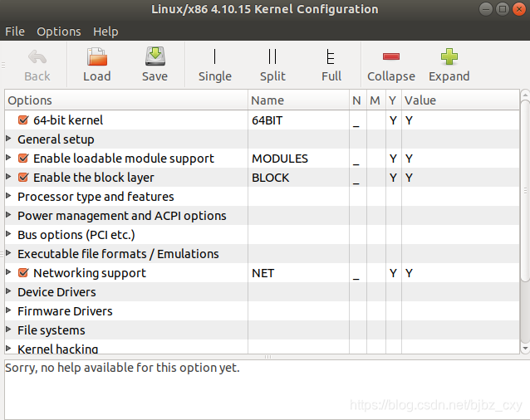Open the Help menu
This screenshot has height=420, width=530.
coord(106,32)
